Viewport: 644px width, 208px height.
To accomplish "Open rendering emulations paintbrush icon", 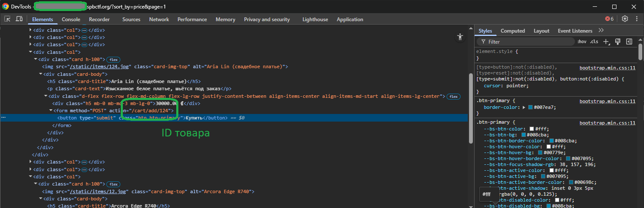I will click(x=618, y=42).
